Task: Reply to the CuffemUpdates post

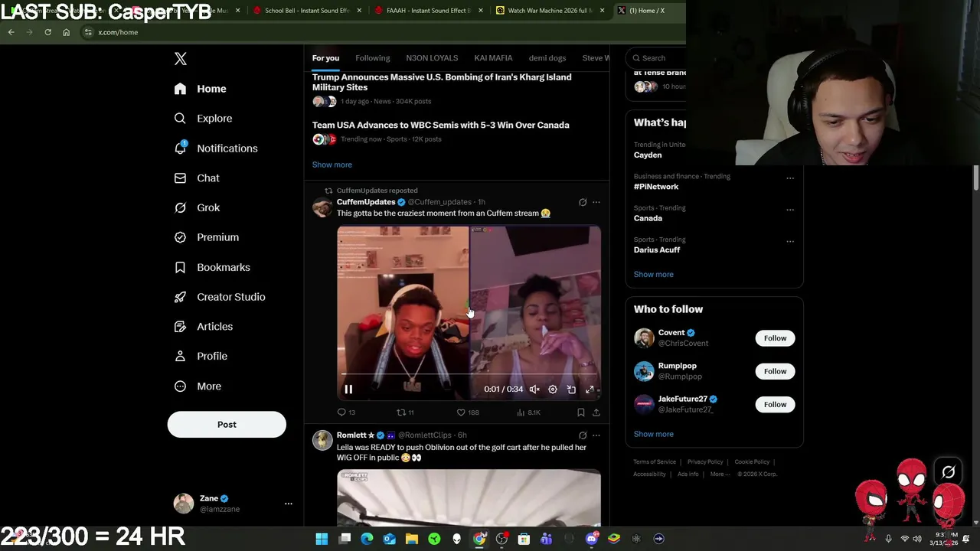Action: point(346,412)
